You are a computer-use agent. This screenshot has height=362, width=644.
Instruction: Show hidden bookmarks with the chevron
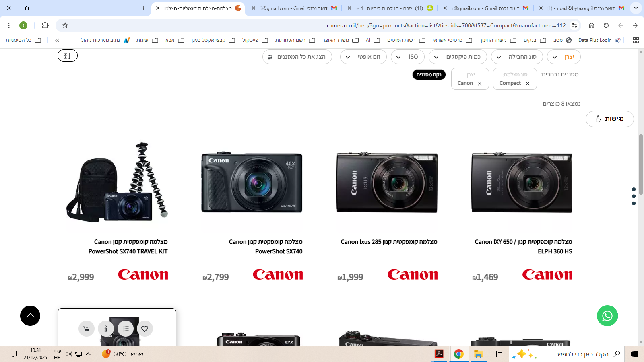57,40
